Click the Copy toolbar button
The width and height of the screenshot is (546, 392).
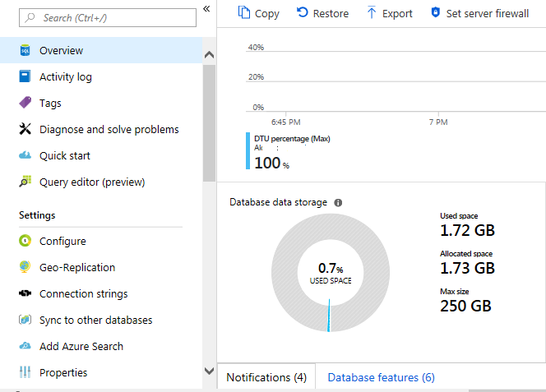pos(259,13)
